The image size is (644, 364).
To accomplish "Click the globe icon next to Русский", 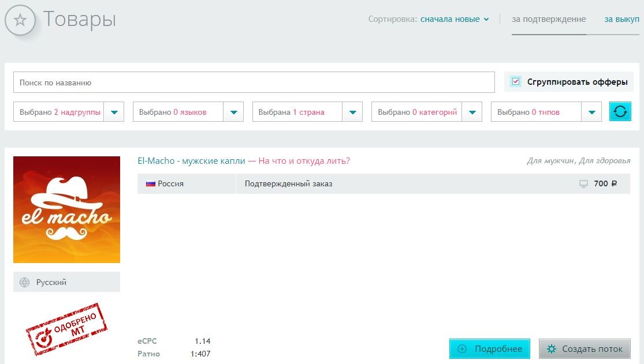I will (x=25, y=282).
